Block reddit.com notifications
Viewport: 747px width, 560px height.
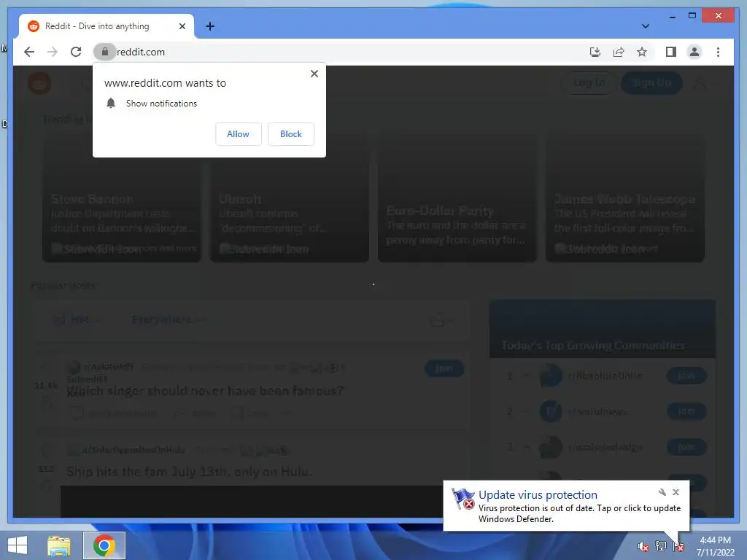pos(290,134)
